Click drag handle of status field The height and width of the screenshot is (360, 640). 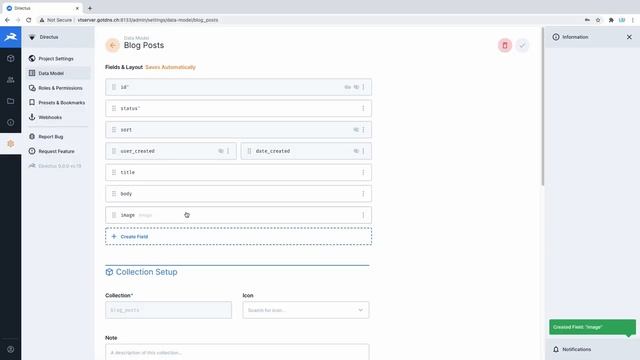(114, 108)
